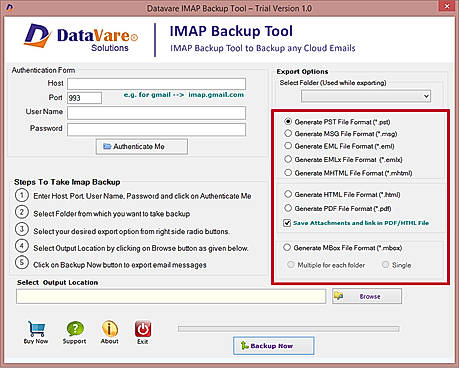Focus the User Name input field

coord(157,113)
